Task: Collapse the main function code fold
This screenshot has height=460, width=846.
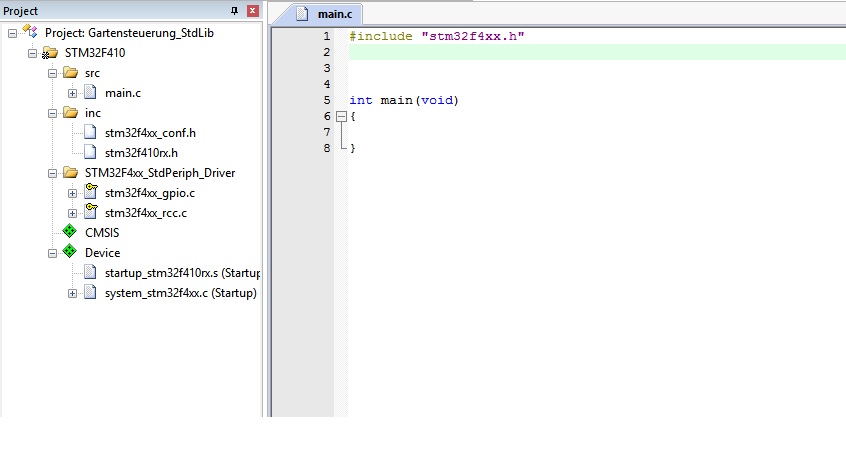Action: tap(341, 116)
